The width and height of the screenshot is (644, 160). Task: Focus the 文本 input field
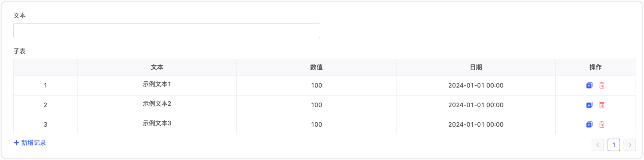(x=167, y=31)
